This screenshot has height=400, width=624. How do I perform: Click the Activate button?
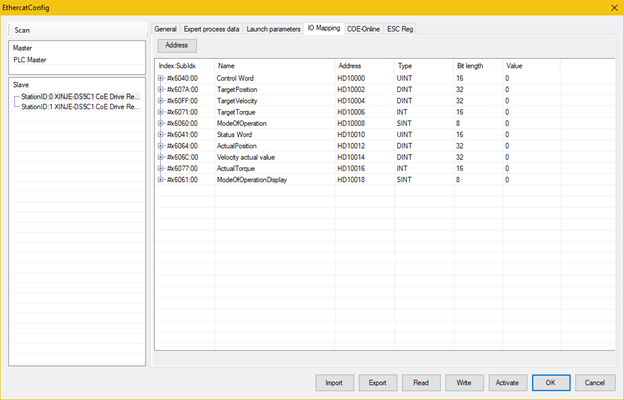[x=506, y=382]
